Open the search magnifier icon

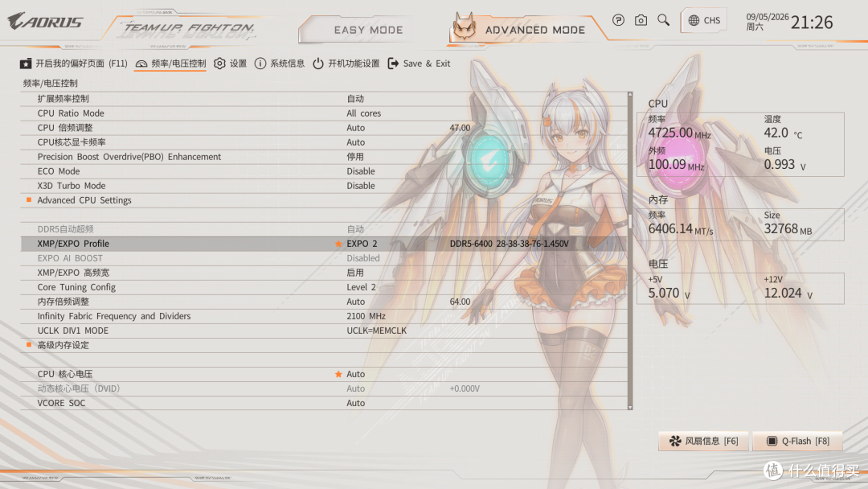[x=663, y=20]
